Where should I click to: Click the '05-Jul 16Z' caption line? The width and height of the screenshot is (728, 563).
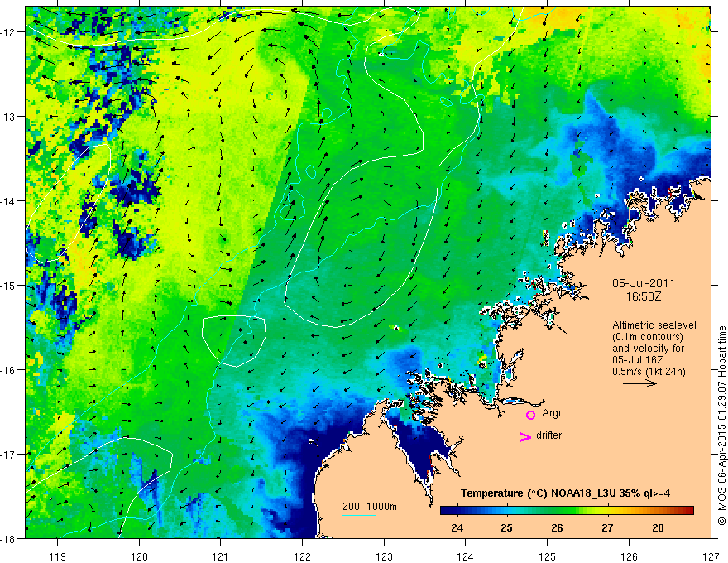click(x=638, y=360)
